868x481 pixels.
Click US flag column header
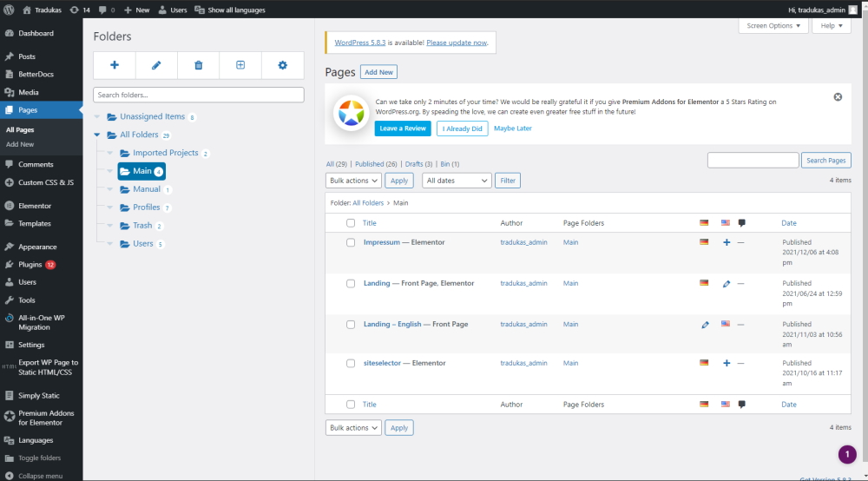725,223
